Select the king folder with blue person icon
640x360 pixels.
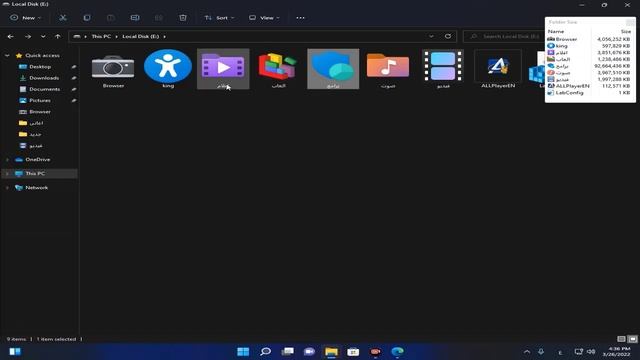(168, 69)
